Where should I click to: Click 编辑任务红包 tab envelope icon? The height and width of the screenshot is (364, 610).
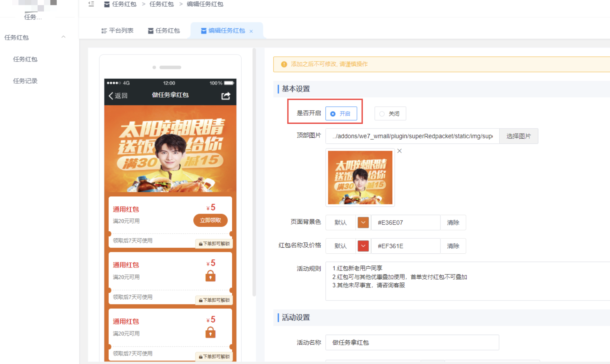click(203, 31)
